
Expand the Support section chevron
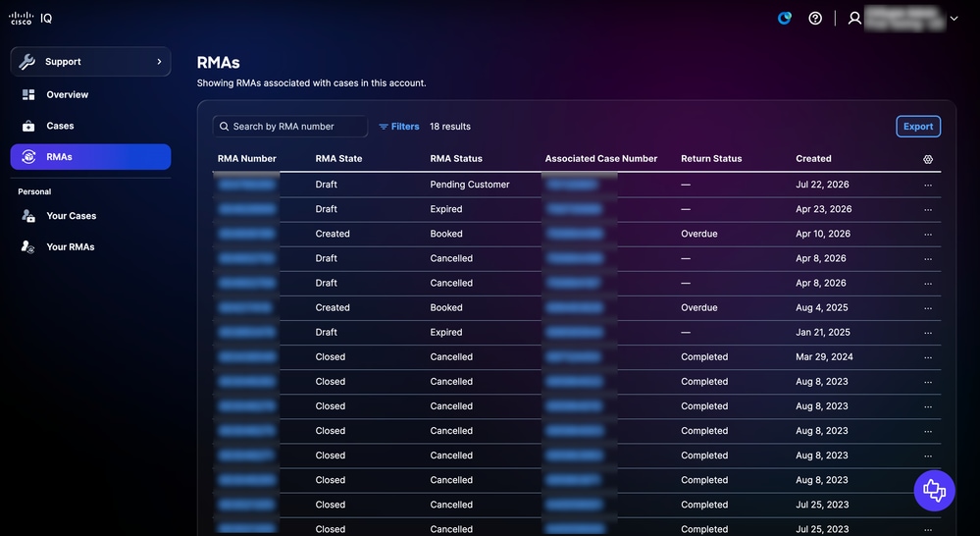tap(159, 61)
